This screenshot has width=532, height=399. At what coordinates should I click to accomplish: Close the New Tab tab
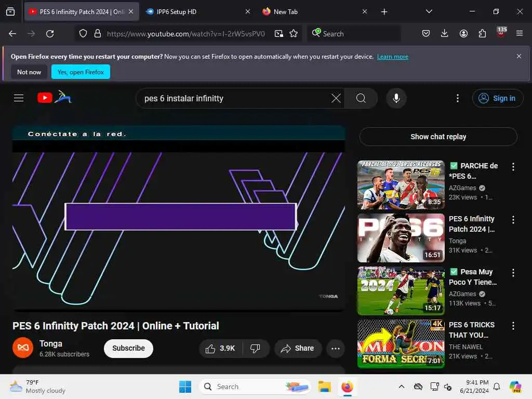point(364,12)
